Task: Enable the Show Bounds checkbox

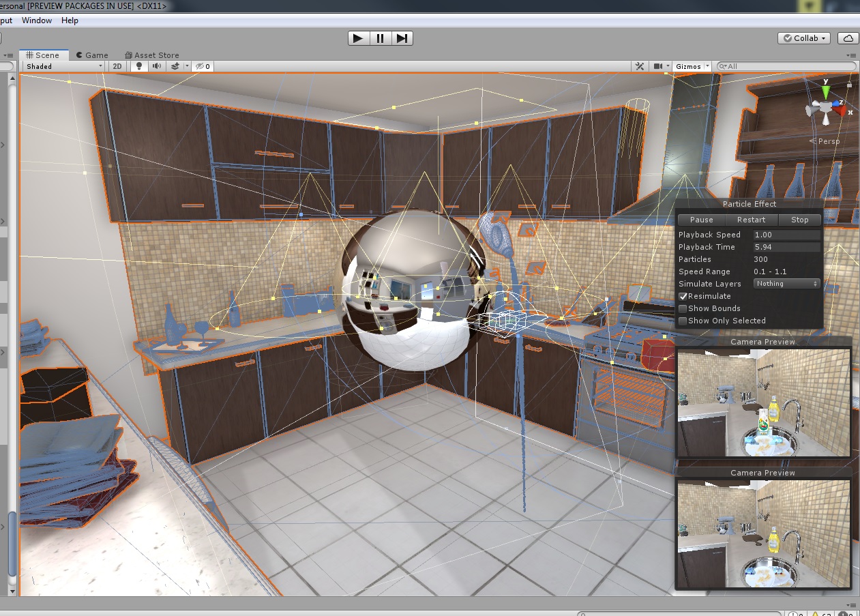Action: click(683, 308)
